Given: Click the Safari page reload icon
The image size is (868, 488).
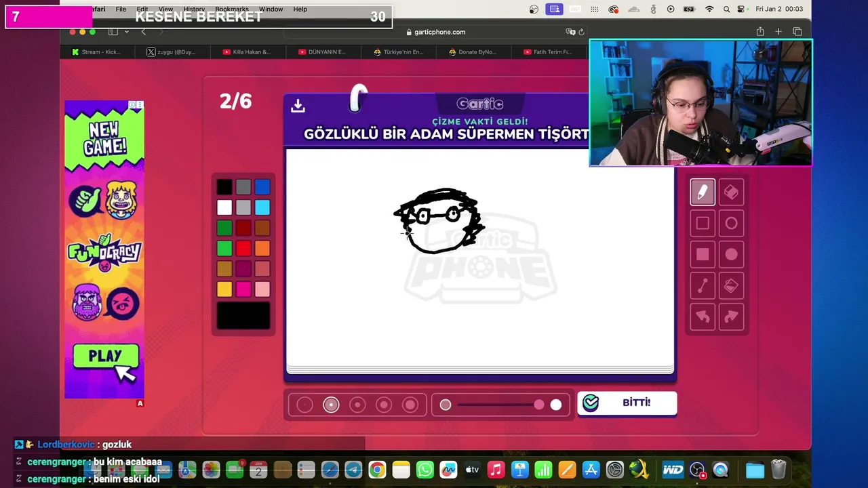Looking at the screenshot, I should pyautogui.click(x=581, y=32).
